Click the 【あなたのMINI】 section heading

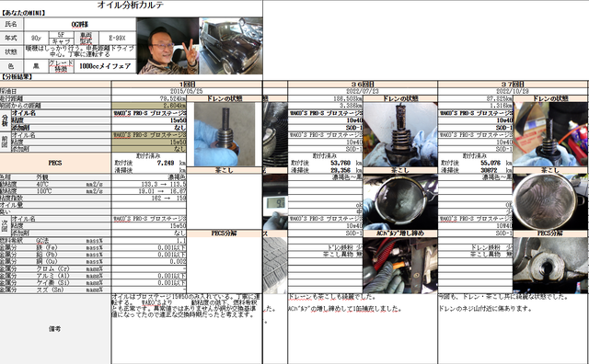tap(23, 13)
